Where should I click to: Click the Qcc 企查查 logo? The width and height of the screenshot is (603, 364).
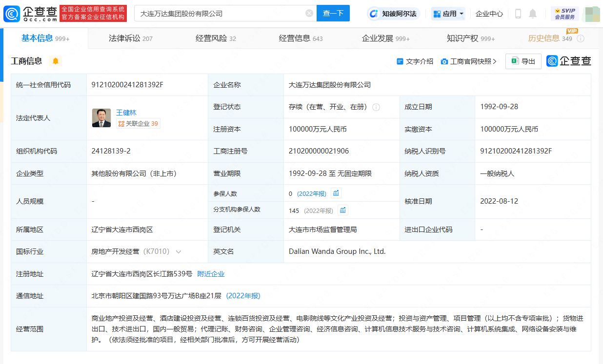[30, 13]
